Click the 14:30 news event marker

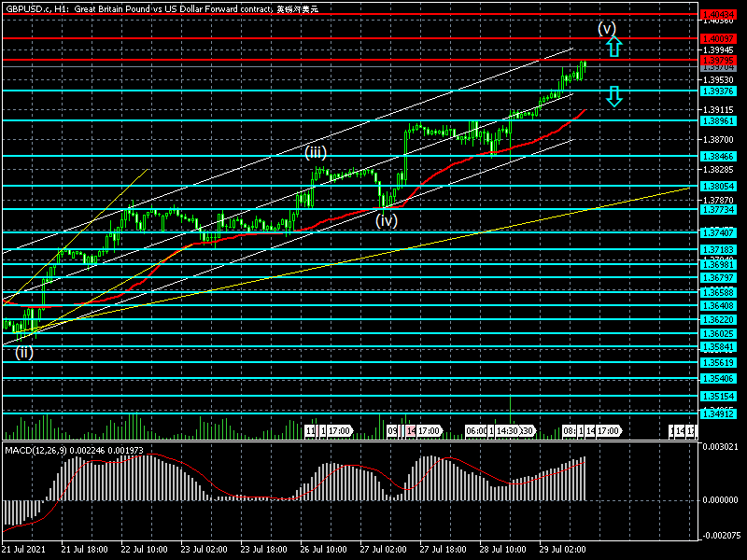point(507,431)
